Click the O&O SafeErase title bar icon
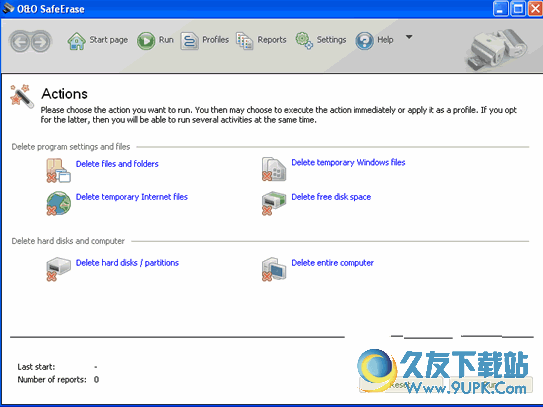Viewport: 543px width, 407px height. tap(8, 8)
